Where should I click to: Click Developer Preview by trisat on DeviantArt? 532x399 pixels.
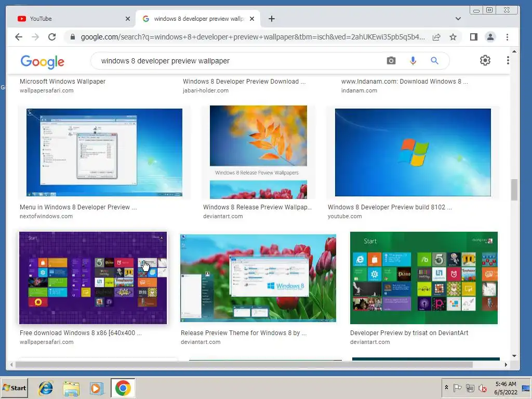tap(409, 333)
